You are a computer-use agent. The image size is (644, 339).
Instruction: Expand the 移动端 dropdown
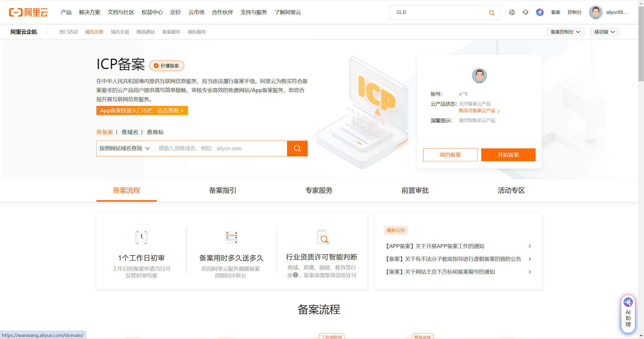pyautogui.click(x=604, y=32)
